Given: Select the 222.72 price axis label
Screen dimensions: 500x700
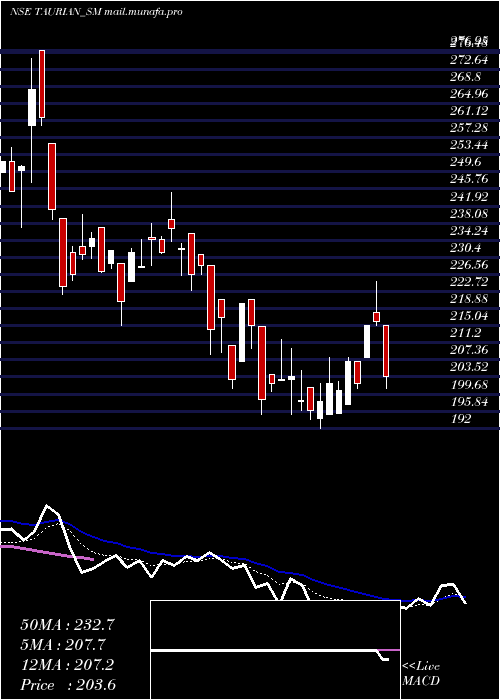Looking at the screenshot, I should click(x=469, y=282).
